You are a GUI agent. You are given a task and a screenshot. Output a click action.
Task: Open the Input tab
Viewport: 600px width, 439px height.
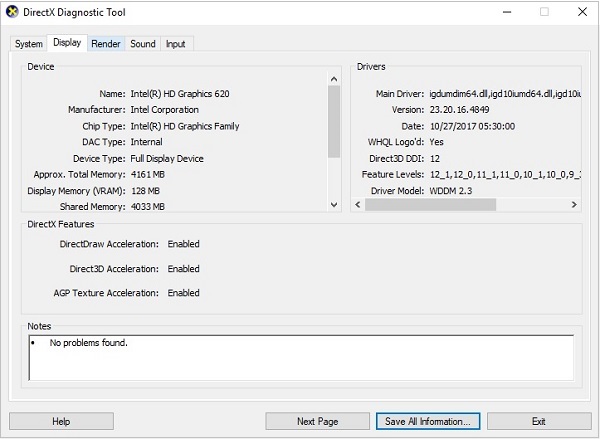click(176, 44)
